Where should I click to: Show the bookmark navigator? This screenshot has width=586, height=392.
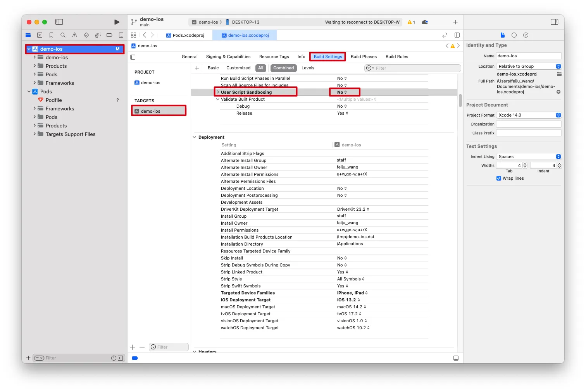pyautogui.click(x=51, y=35)
